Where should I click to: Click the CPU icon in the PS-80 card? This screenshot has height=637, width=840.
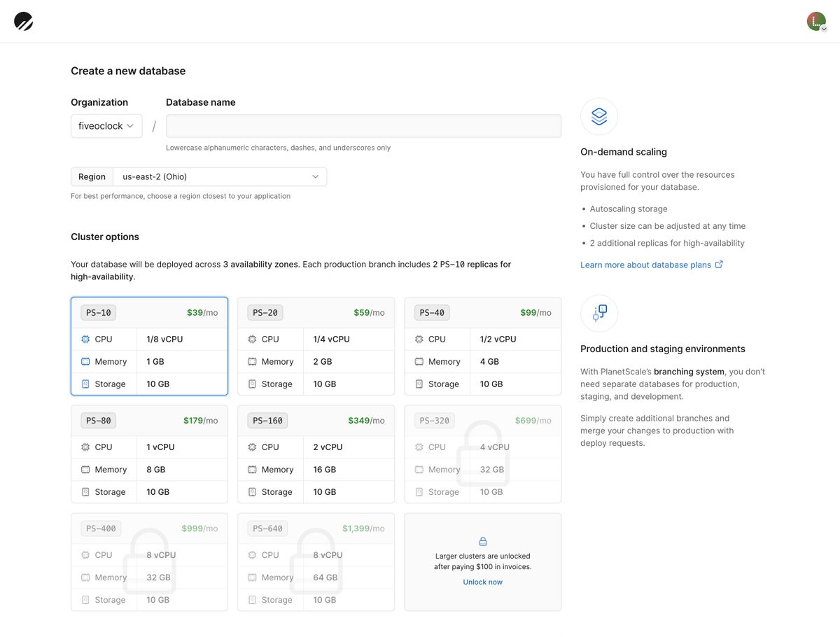tap(85, 447)
